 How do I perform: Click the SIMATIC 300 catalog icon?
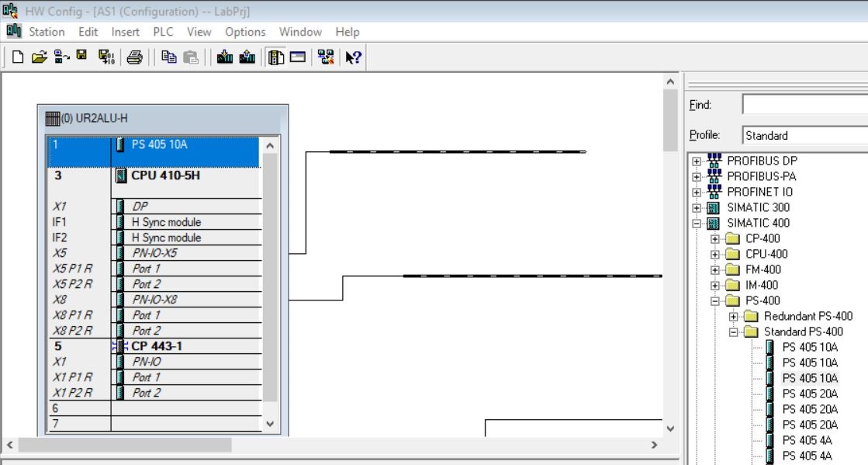[x=714, y=208]
